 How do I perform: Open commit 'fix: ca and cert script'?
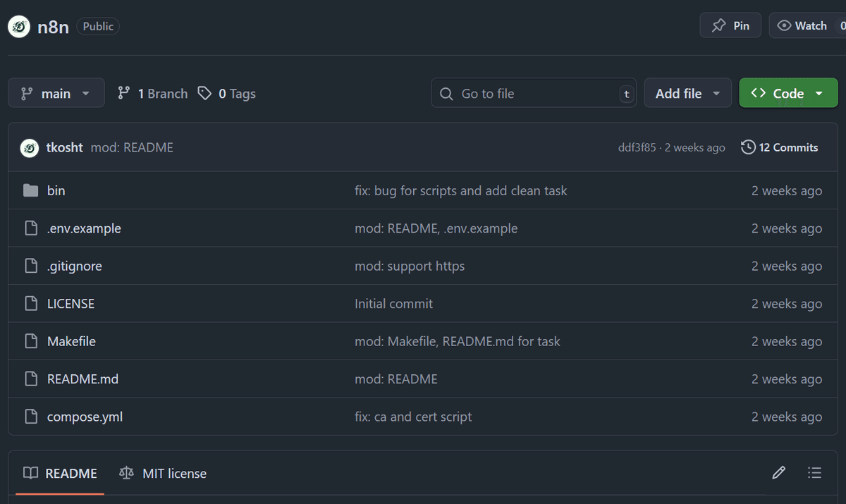(413, 417)
